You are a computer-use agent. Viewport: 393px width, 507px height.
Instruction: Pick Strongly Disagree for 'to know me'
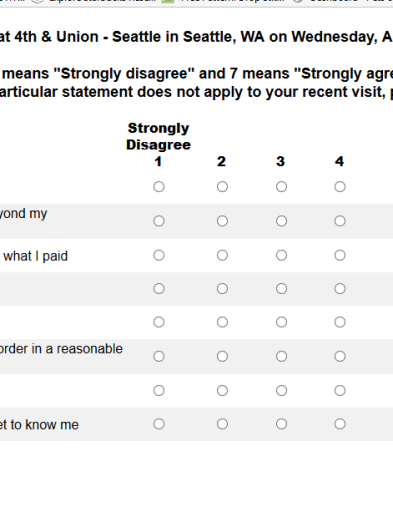[x=159, y=424]
